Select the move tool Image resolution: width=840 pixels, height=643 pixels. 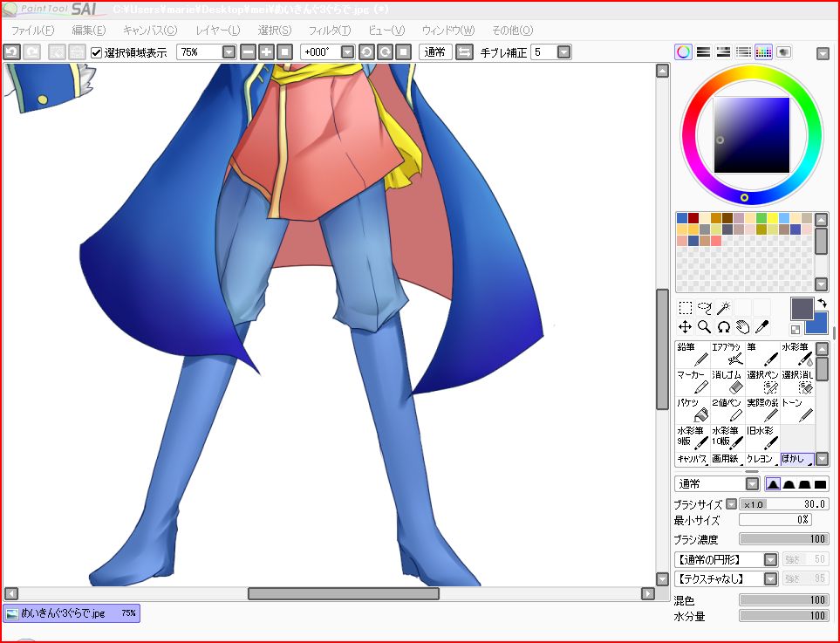click(x=686, y=327)
